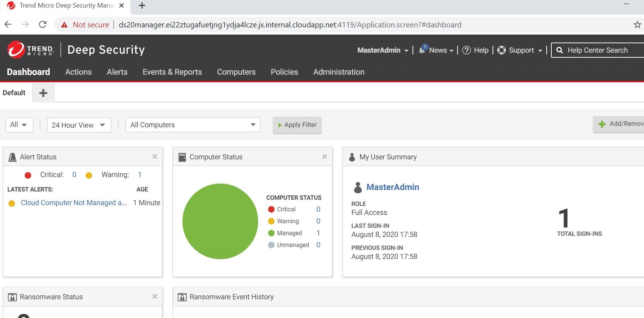The image size is (644, 318).
Task: Open the News notification bell
Action: click(423, 49)
